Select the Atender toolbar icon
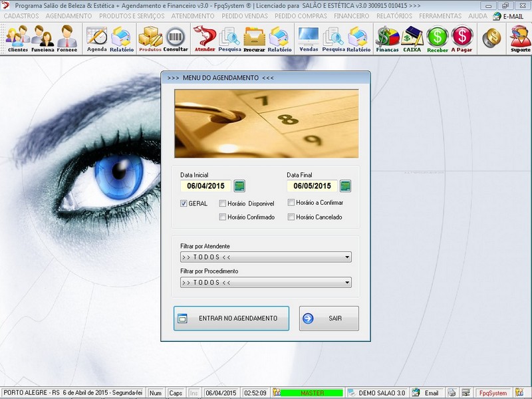This screenshot has width=532, height=399. [x=204, y=39]
